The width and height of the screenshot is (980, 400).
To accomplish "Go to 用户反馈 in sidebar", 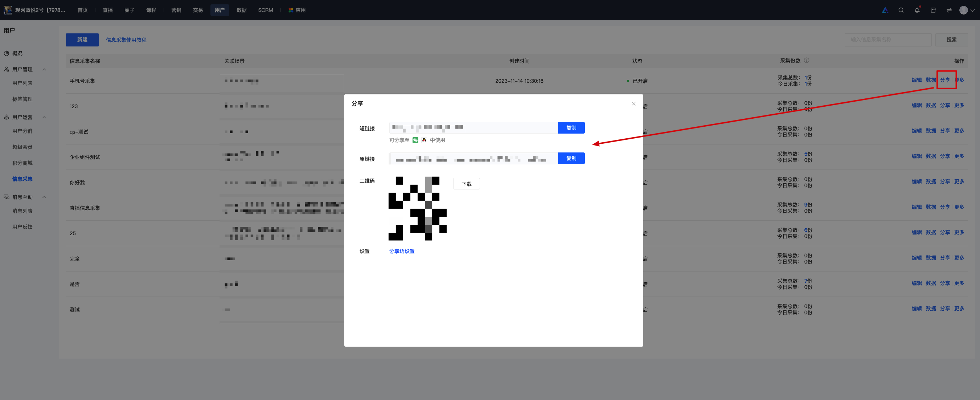I will (x=22, y=227).
